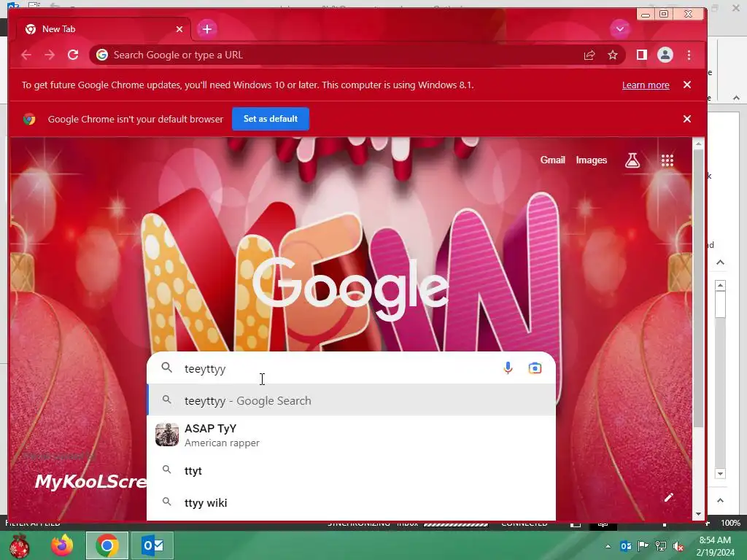Image resolution: width=747 pixels, height=560 pixels.
Task: Dismiss the default browser infobar
Action: [687, 119]
